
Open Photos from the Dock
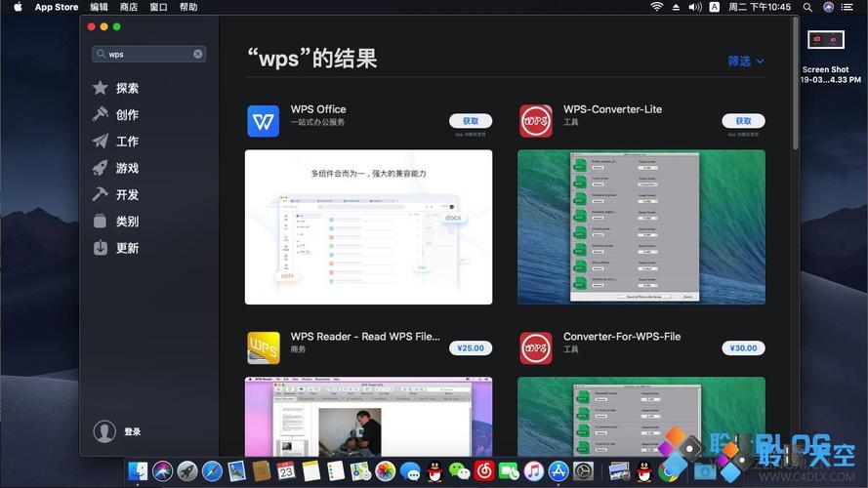[386, 471]
